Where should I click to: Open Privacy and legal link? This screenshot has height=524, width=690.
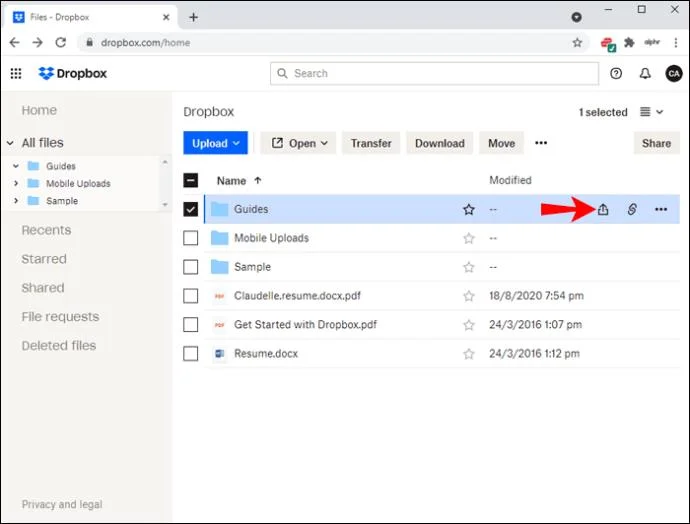pos(62,504)
